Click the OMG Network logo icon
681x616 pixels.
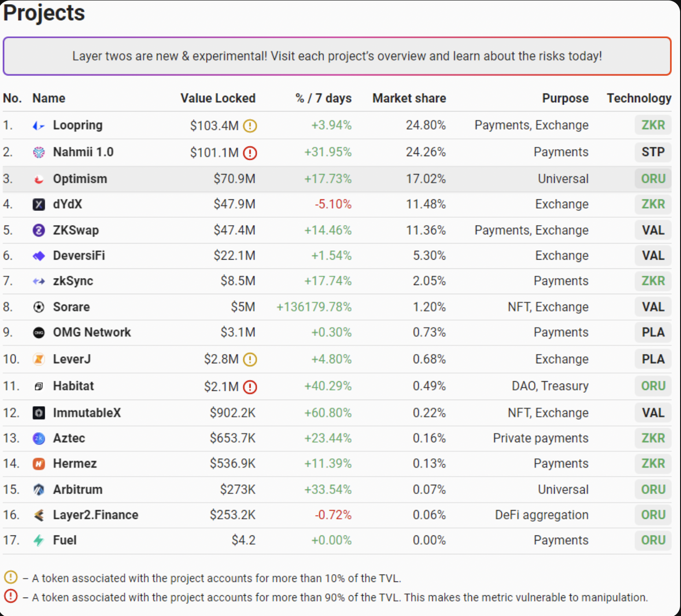tap(39, 332)
